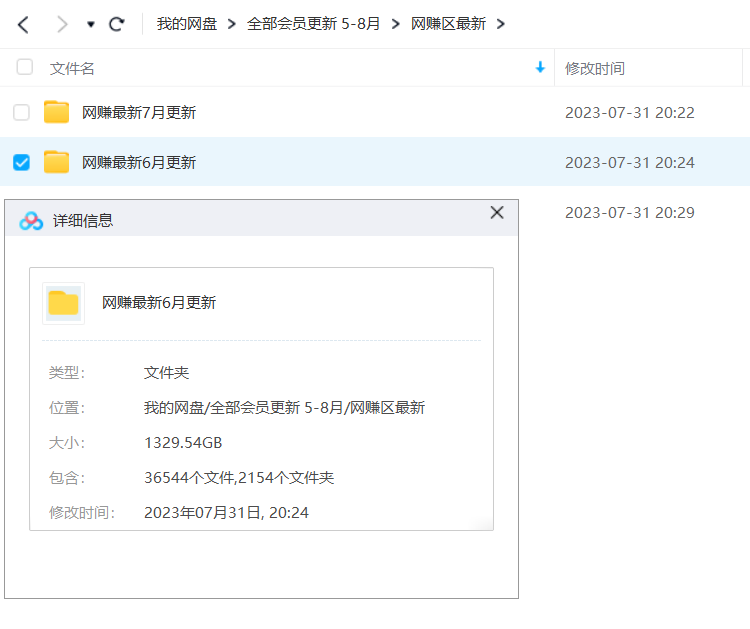Select the row dated 2023-07-31 20:29
This screenshot has width=750, height=629.
point(630,212)
